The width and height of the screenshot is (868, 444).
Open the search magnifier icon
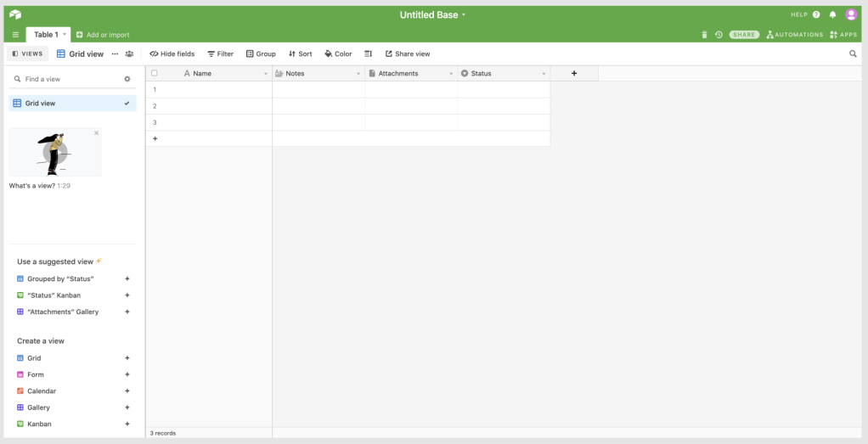853,53
